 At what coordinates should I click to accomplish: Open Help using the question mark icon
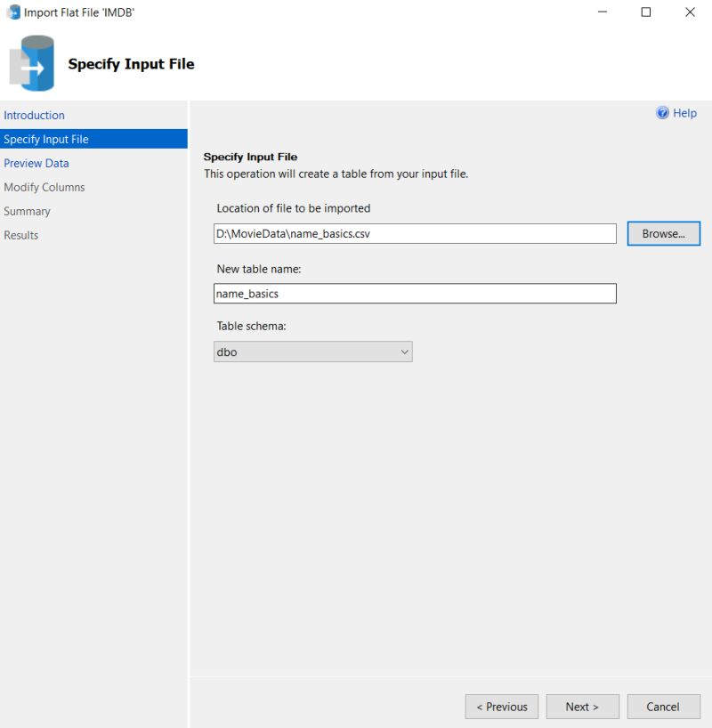pos(662,113)
